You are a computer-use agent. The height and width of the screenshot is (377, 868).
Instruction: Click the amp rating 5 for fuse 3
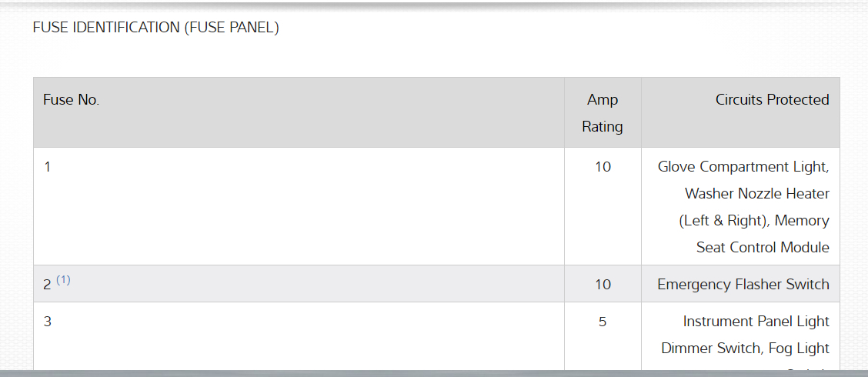pos(603,322)
